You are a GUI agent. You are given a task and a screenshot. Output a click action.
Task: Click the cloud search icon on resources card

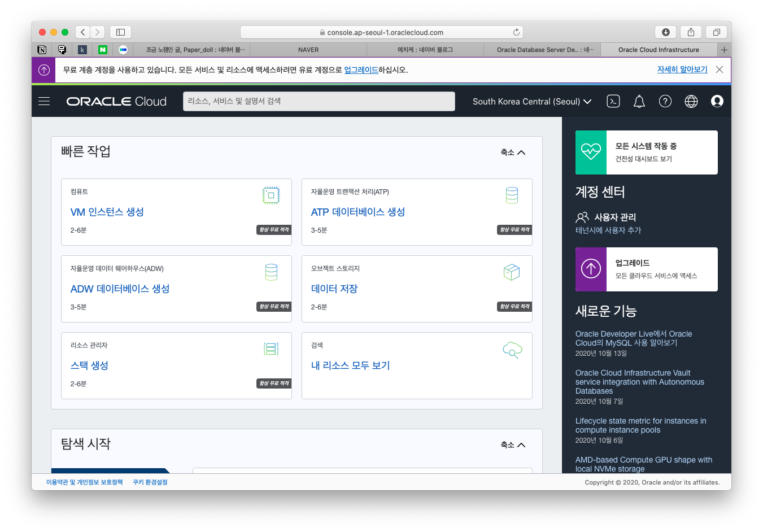click(512, 350)
